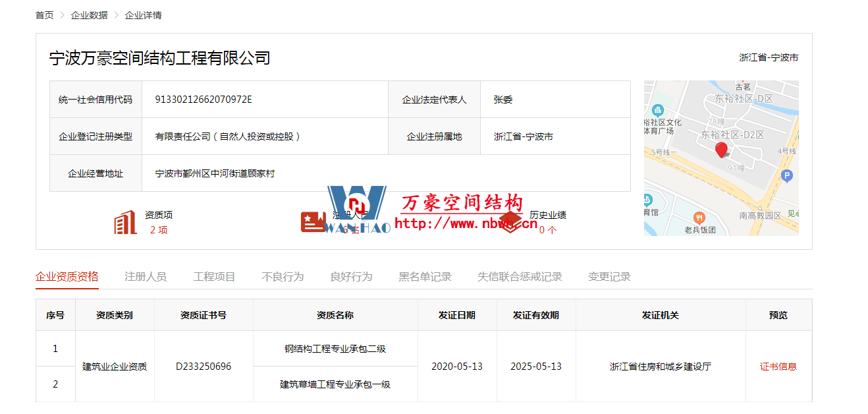
Task: View the 失信联合惩戒记录 tab
Action: tap(520, 277)
